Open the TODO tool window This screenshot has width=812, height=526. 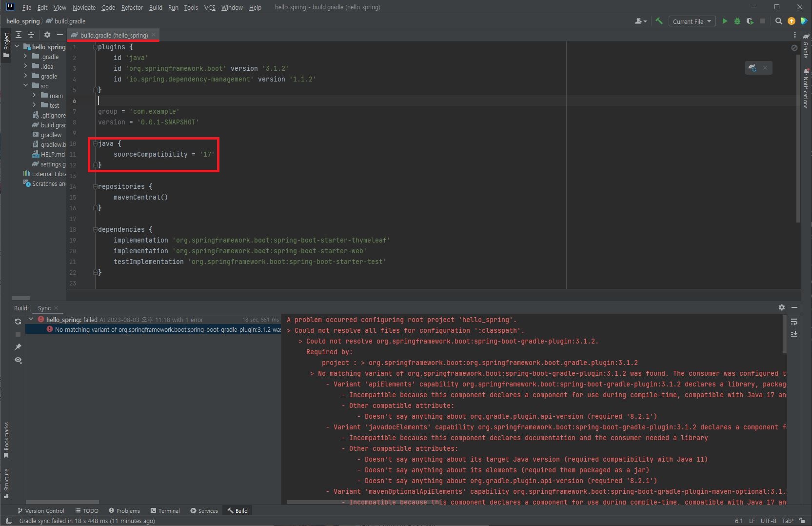pos(87,510)
